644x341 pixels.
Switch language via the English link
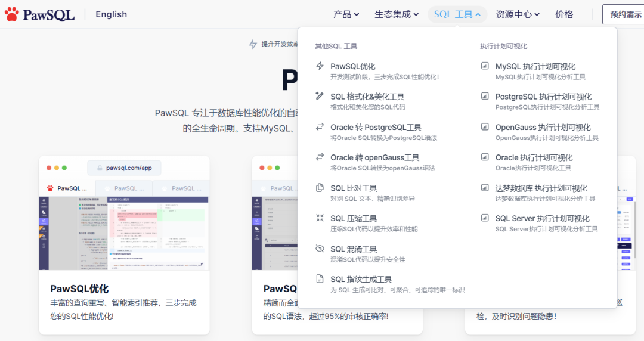click(112, 14)
